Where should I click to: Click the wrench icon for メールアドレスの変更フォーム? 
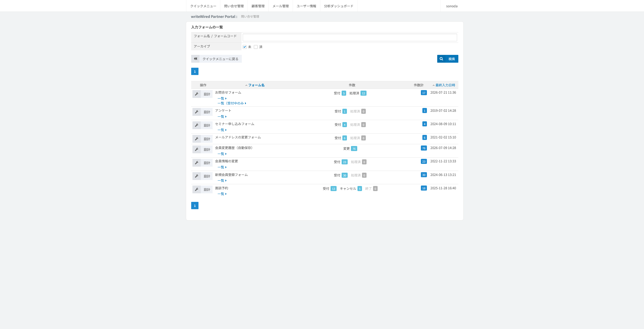pos(197,139)
